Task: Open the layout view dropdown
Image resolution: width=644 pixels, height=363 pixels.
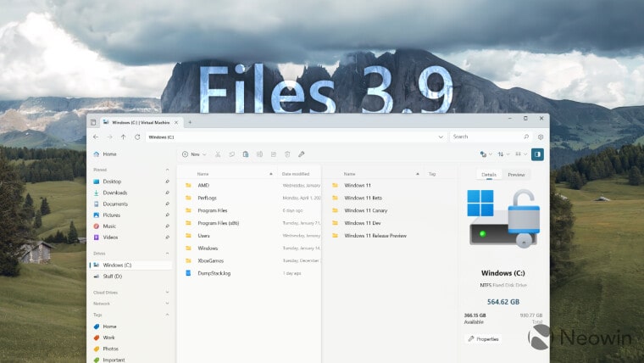Action: 521,154
